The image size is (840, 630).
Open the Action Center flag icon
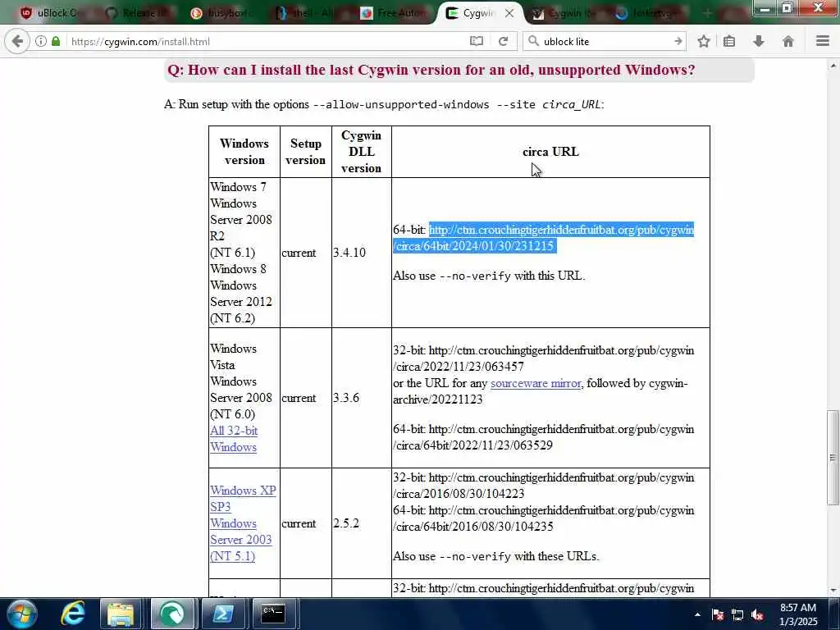pos(718,614)
